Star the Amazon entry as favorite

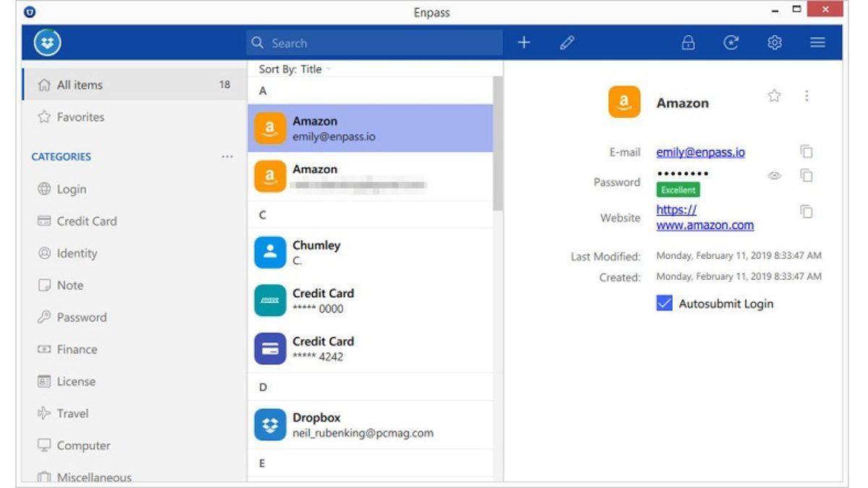[x=774, y=95]
